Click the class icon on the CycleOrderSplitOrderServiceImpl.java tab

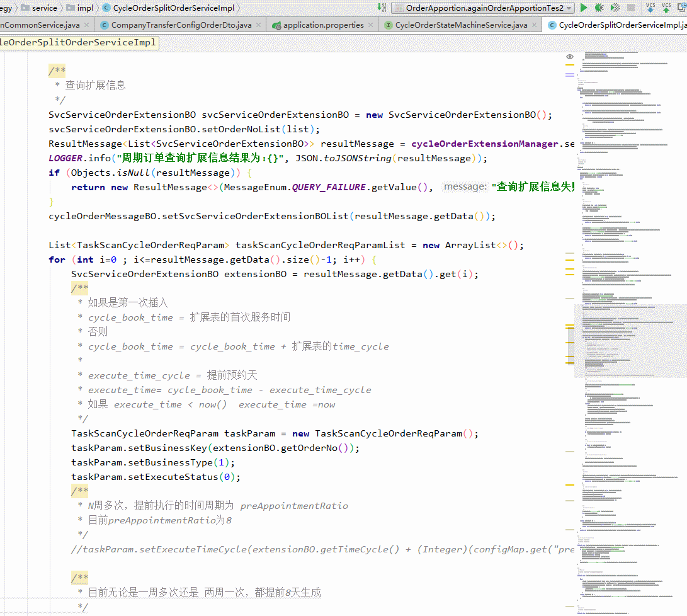[552, 25]
